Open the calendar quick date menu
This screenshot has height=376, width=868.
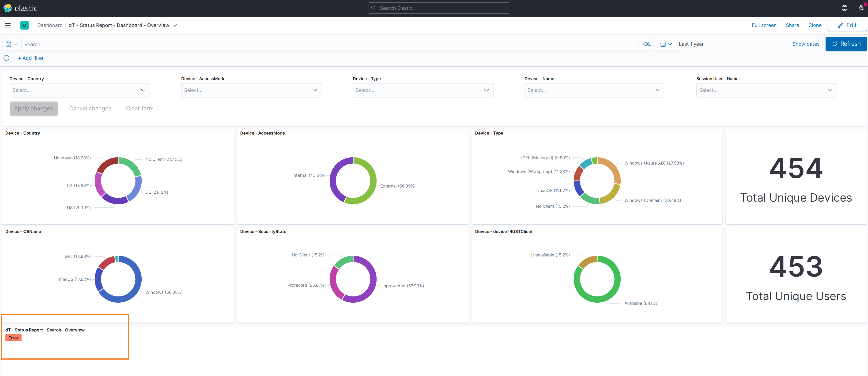coord(666,44)
